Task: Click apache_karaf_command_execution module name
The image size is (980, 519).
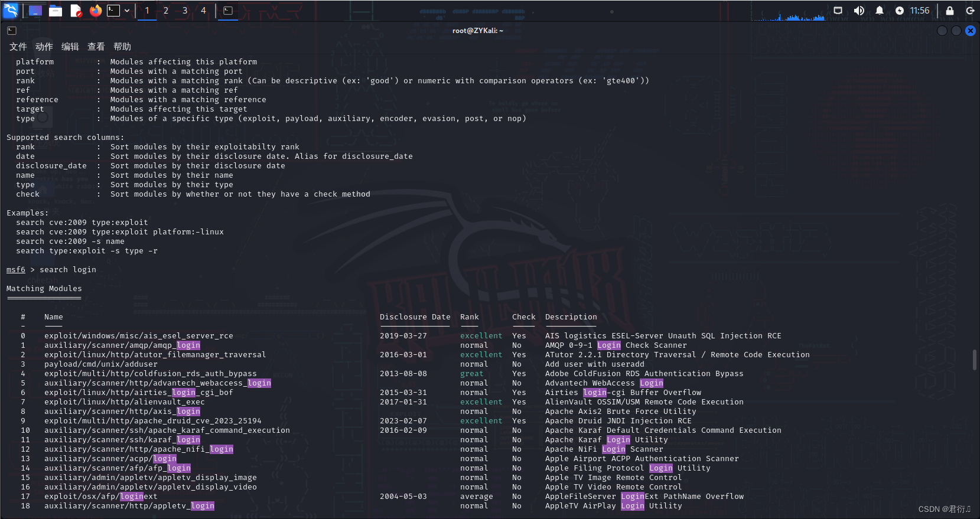Action: coord(167,430)
